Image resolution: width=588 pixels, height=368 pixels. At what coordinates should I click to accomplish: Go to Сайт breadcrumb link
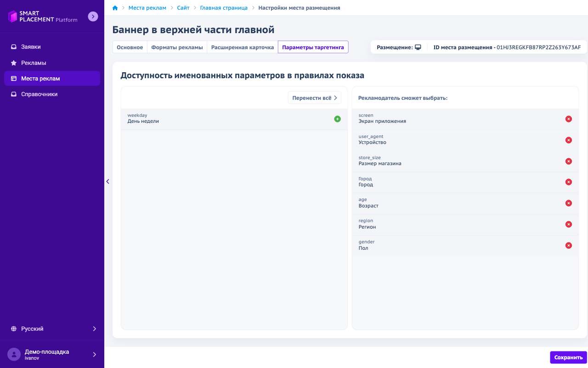click(x=183, y=8)
